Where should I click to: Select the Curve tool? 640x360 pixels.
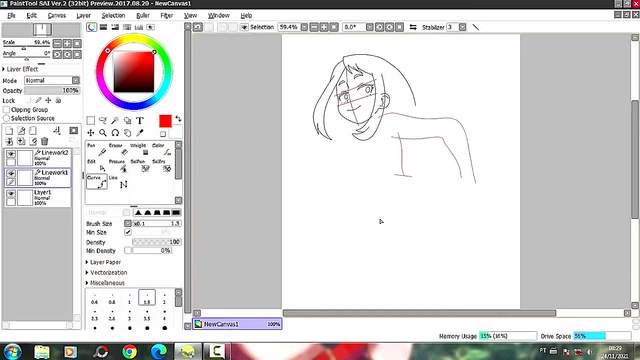tap(97, 182)
